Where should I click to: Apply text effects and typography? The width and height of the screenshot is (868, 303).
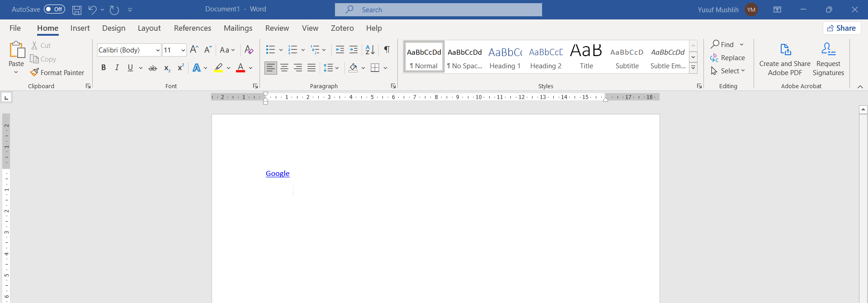(197, 68)
